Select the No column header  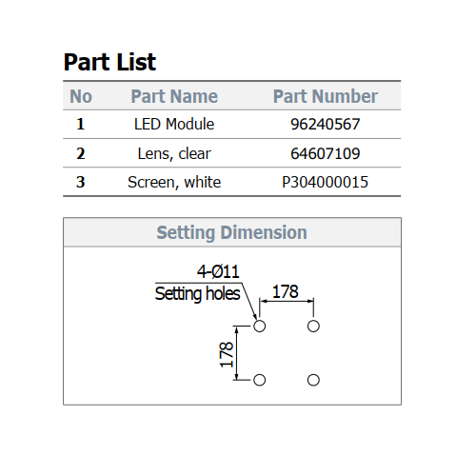click(81, 96)
